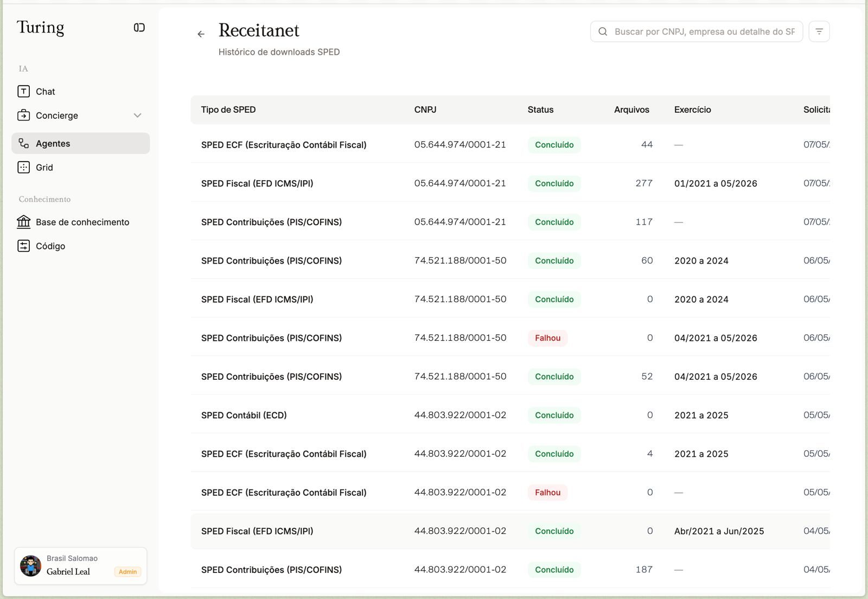Image resolution: width=868 pixels, height=599 pixels.
Task: Click the Admin badge
Action: click(128, 571)
